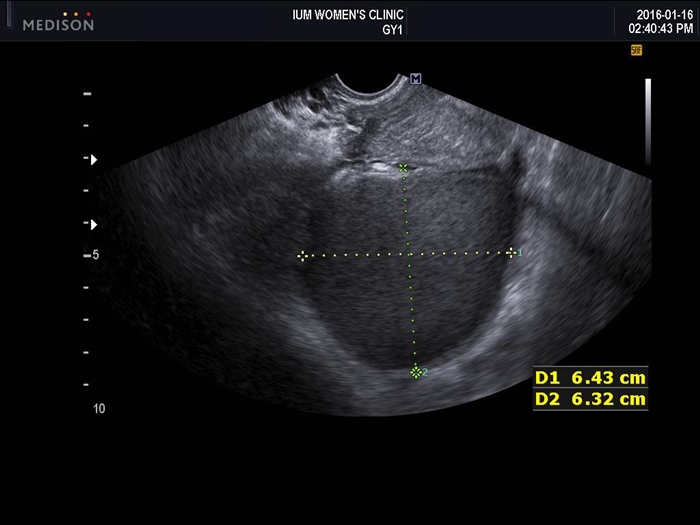Click the 5 cm depth scale label
Viewport: 700px width, 525px height.
point(96,255)
